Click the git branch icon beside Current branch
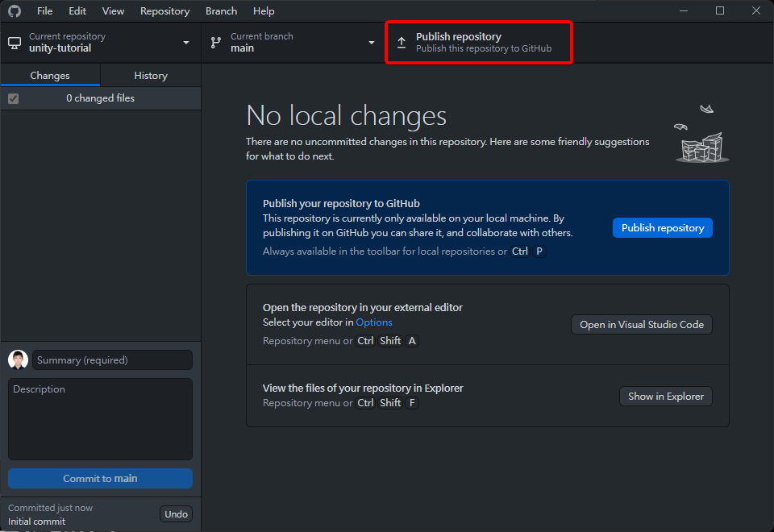The image size is (774, 532). pyautogui.click(x=216, y=43)
